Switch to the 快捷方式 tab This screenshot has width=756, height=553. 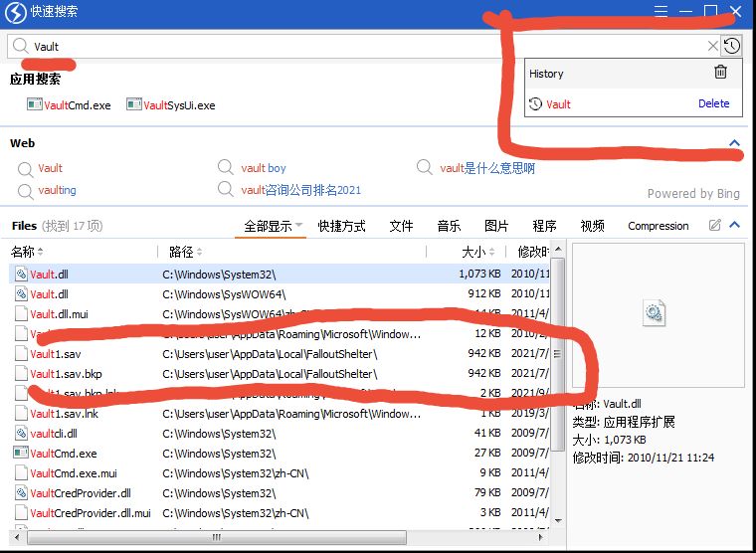point(341,226)
